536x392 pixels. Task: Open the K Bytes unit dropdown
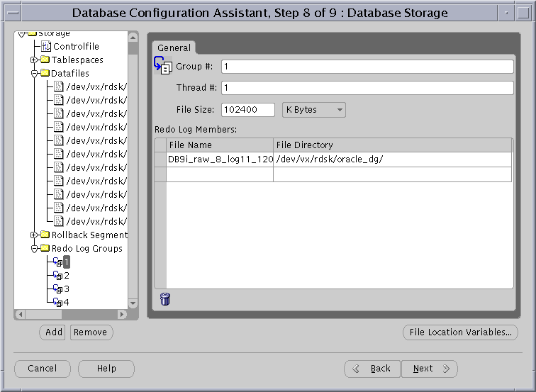(313, 110)
